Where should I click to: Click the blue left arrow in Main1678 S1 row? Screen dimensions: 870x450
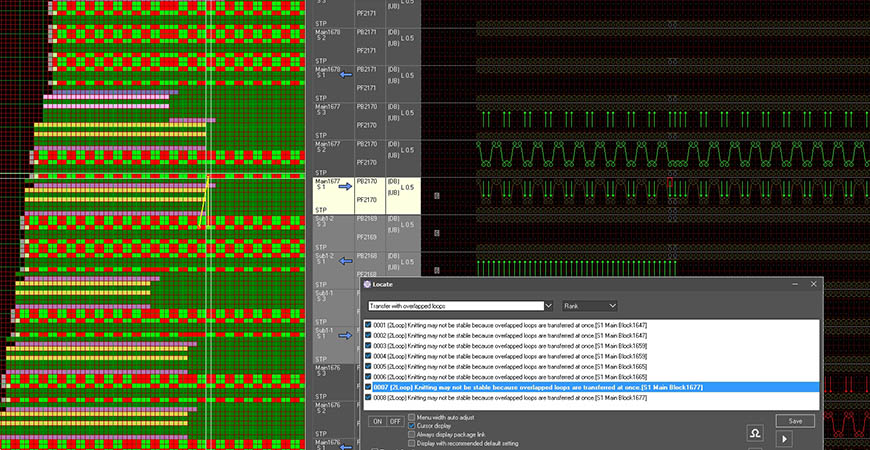[x=346, y=75]
